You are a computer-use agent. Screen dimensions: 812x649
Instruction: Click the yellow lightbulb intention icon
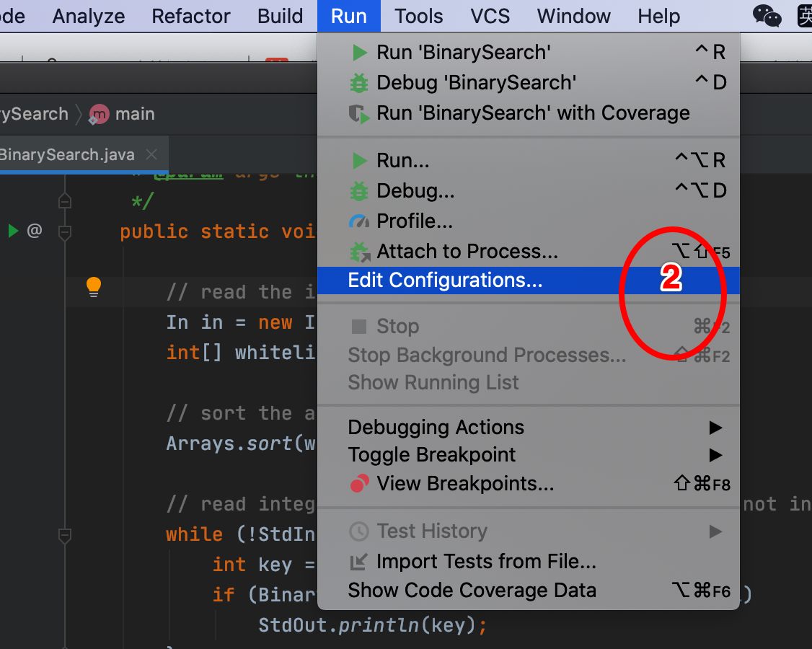[94, 286]
